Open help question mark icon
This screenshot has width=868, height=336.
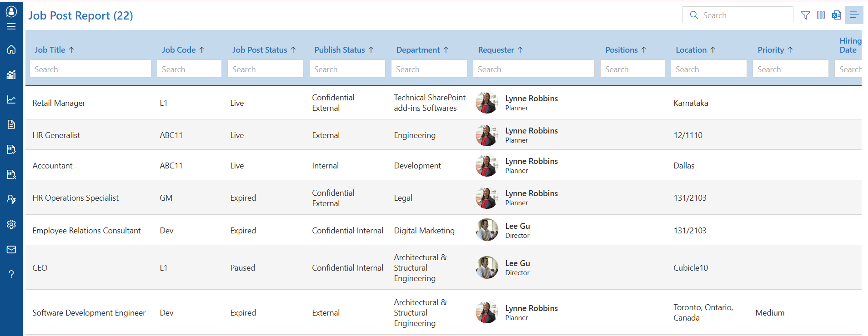coord(11,274)
